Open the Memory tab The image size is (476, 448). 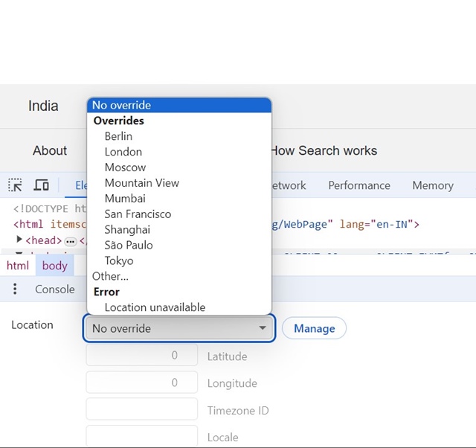coord(432,185)
